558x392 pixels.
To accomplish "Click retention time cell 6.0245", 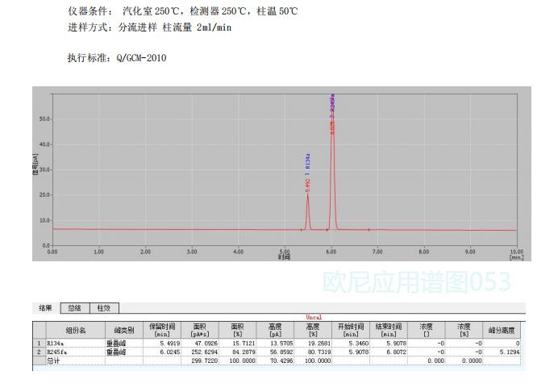I will coord(161,352).
